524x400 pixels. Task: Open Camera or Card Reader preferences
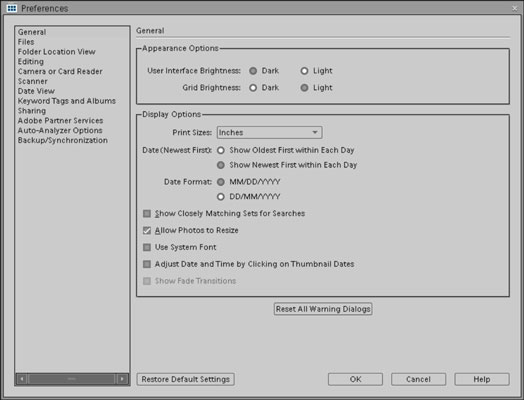point(60,72)
